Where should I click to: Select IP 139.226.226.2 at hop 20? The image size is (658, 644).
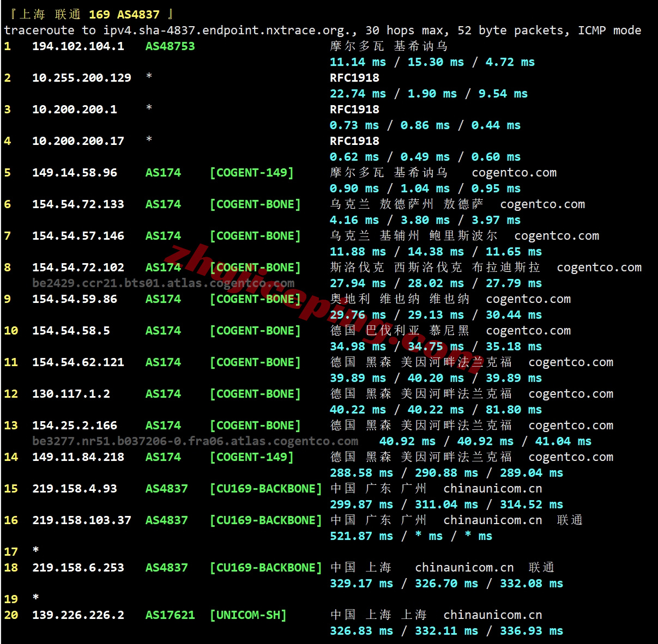coord(78,615)
